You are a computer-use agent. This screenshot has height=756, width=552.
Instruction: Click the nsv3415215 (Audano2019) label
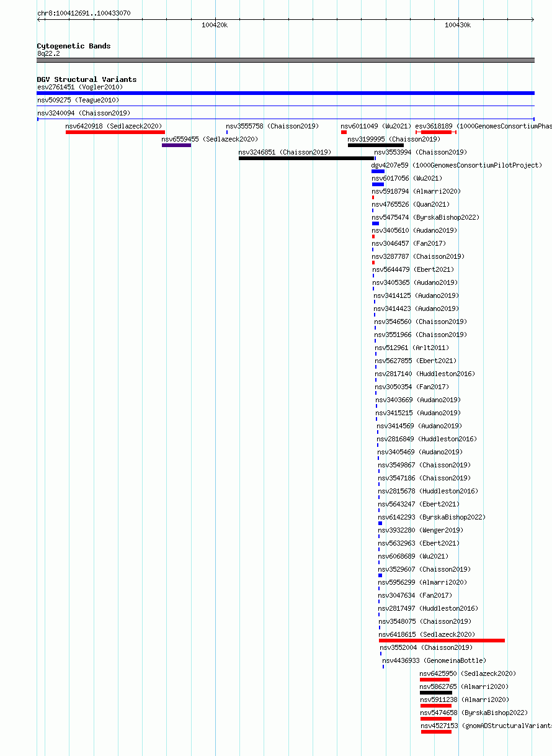pos(419,413)
